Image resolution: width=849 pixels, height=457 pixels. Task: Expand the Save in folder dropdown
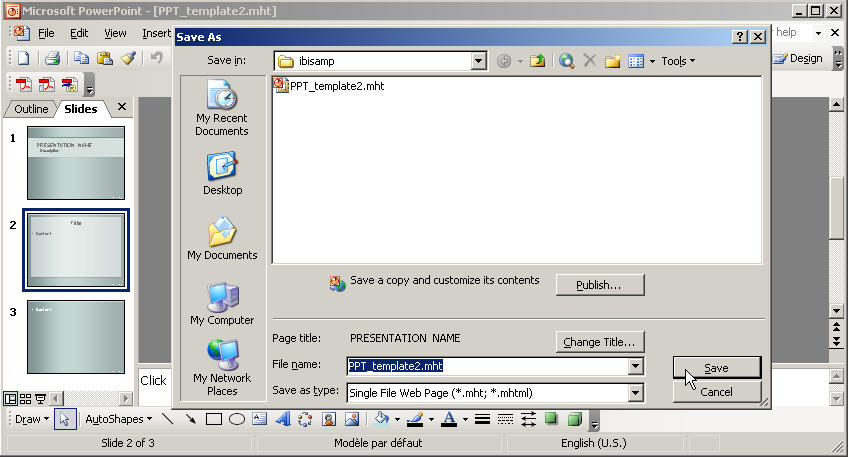(478, 61)
